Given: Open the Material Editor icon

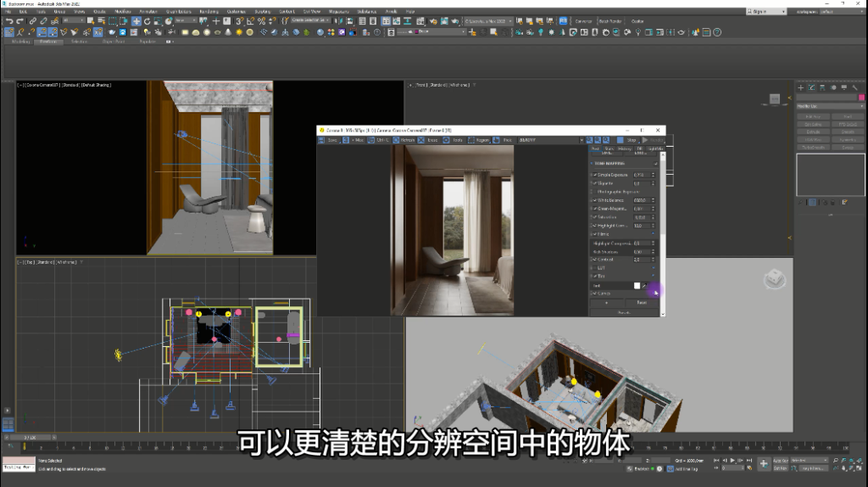Looking at the screenshot, I should [x=420, y=21].
